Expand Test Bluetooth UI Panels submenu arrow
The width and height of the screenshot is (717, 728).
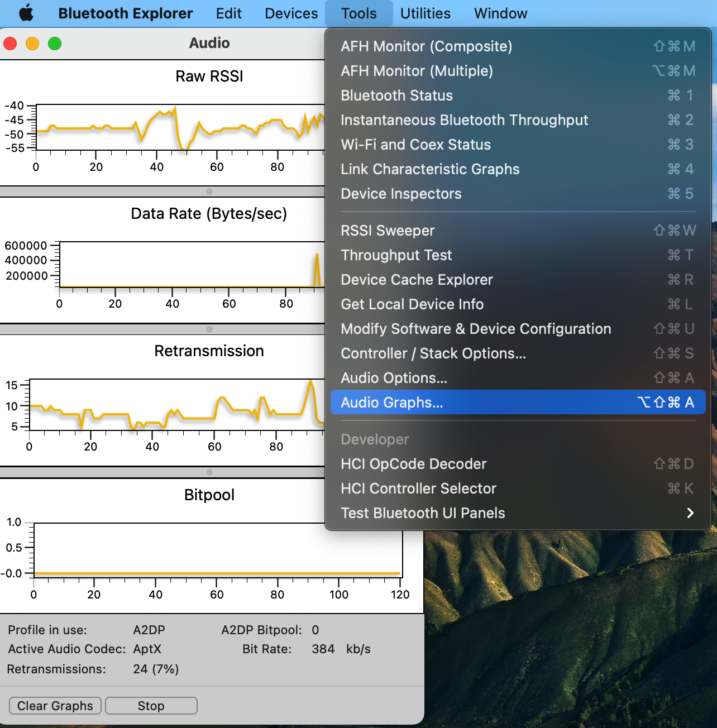[x=690, y=513]
